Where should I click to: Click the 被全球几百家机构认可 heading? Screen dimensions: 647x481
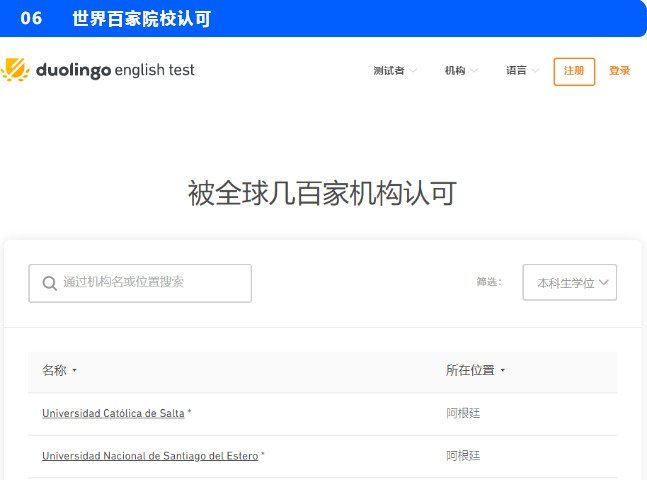[322, 193]
